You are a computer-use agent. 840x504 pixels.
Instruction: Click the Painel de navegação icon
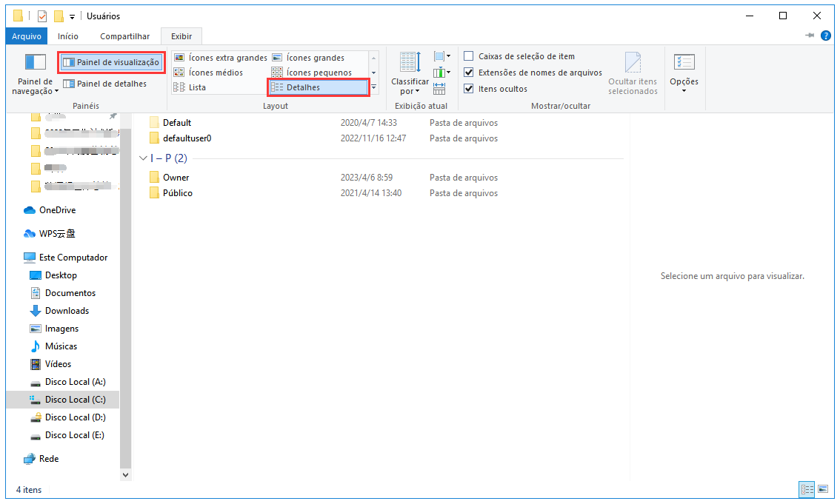(36, 62)
